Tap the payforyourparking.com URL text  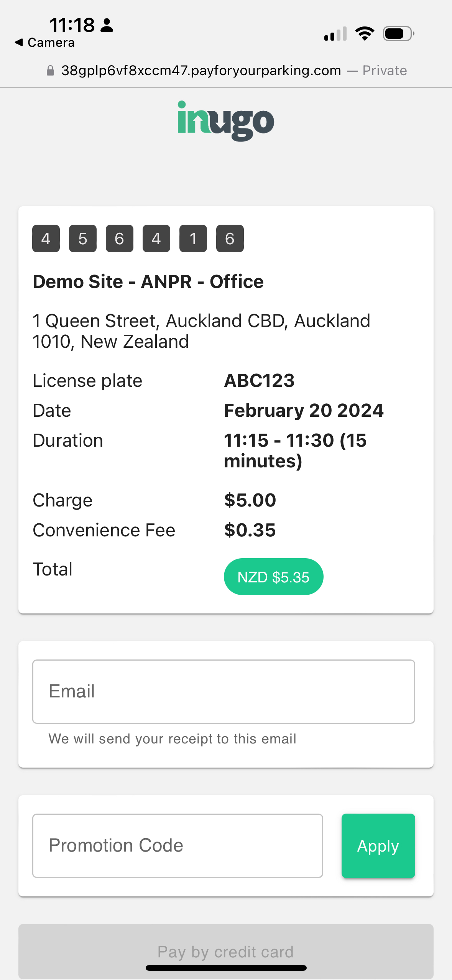tap(201, 71)
